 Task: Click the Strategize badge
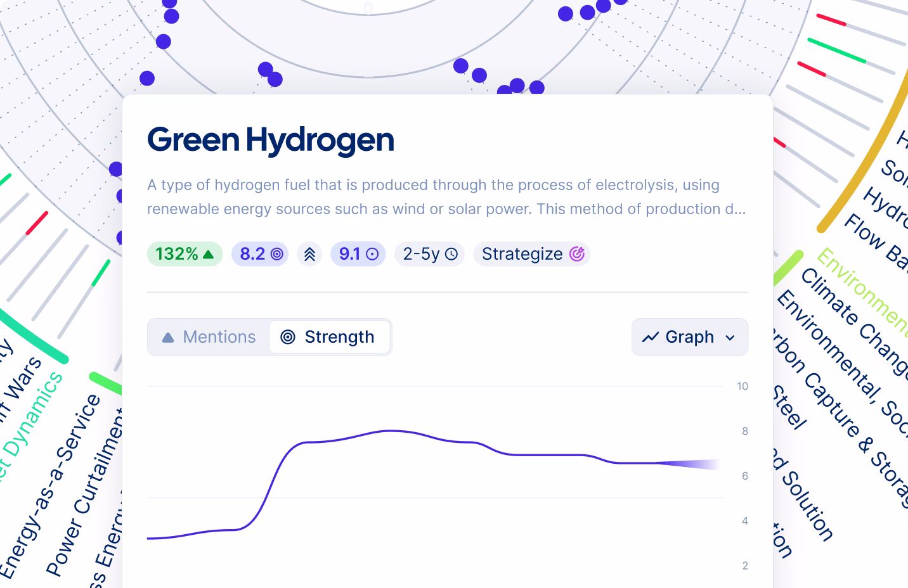tap(532, 254)
